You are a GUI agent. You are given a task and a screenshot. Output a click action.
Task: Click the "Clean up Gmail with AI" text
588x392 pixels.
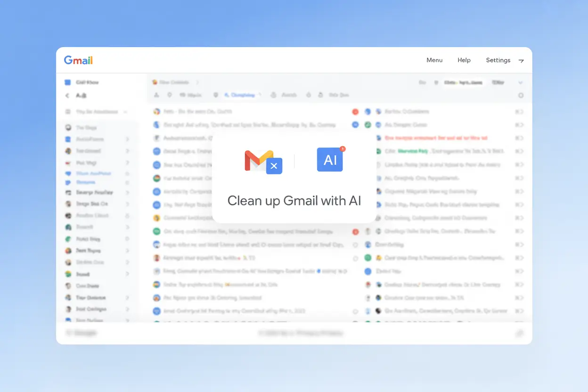[294, 201]
